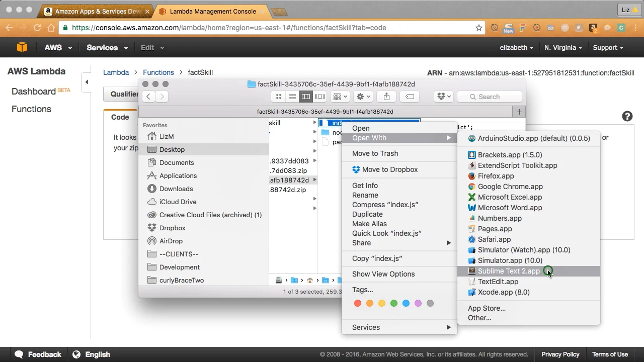This screenshot has width=644, height=362.
Task: Switch Finder to cover flow view
Action: tap(320, 97)
